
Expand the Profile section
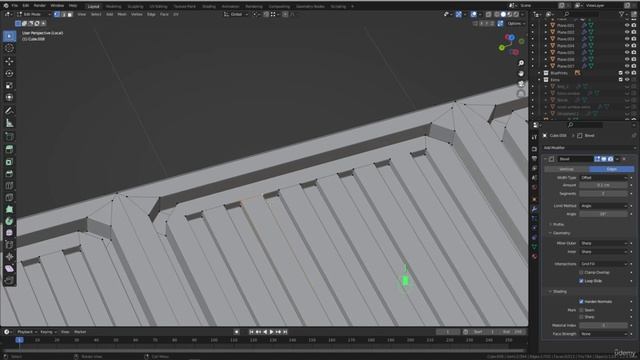click(x=558, y=224)
